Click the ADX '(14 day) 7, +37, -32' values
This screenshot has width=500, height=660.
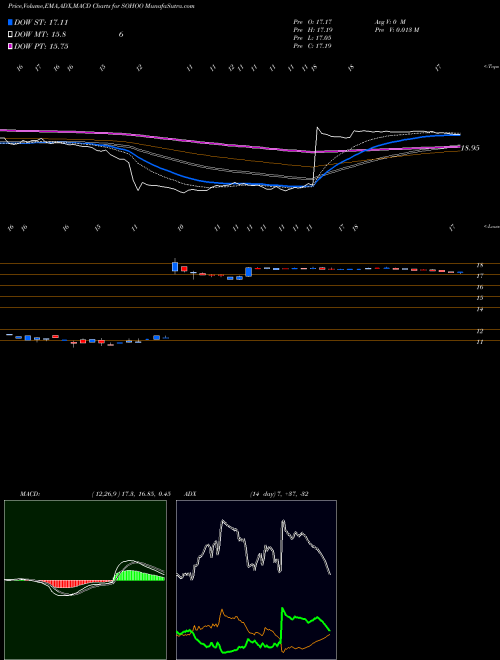pyautogui.click(x=279, y=494)
